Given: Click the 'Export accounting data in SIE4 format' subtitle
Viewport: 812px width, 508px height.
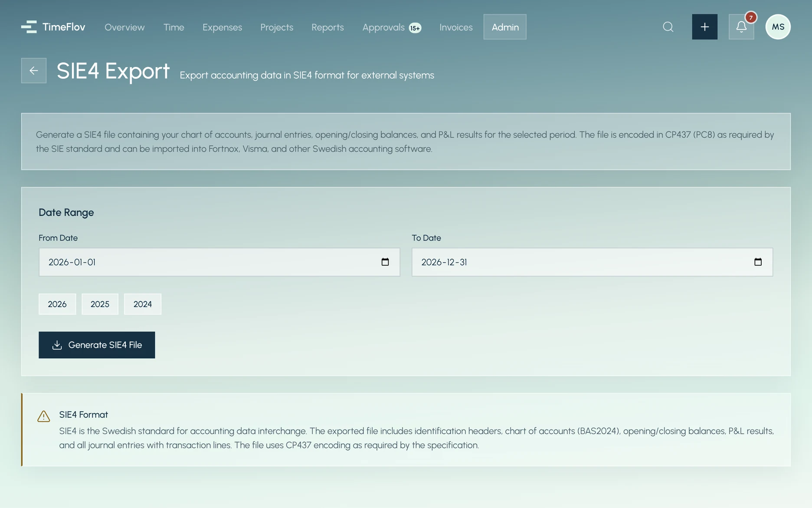Looking at the screenshot, I should coord(307,75).
